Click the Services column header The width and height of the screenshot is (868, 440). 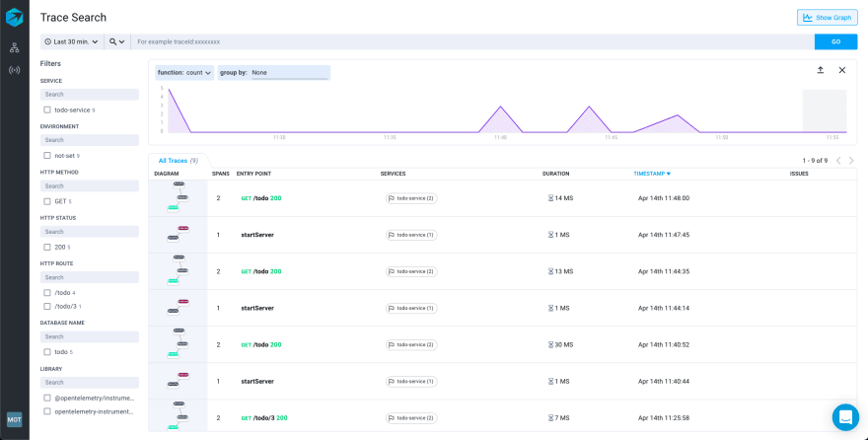393,174
